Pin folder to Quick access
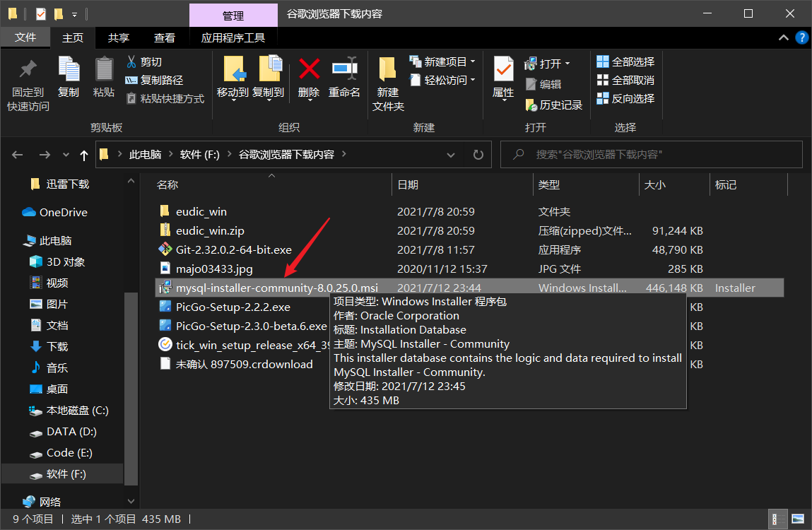The width and height of the screenshot is (812, 530). click(x=28, y=85)
